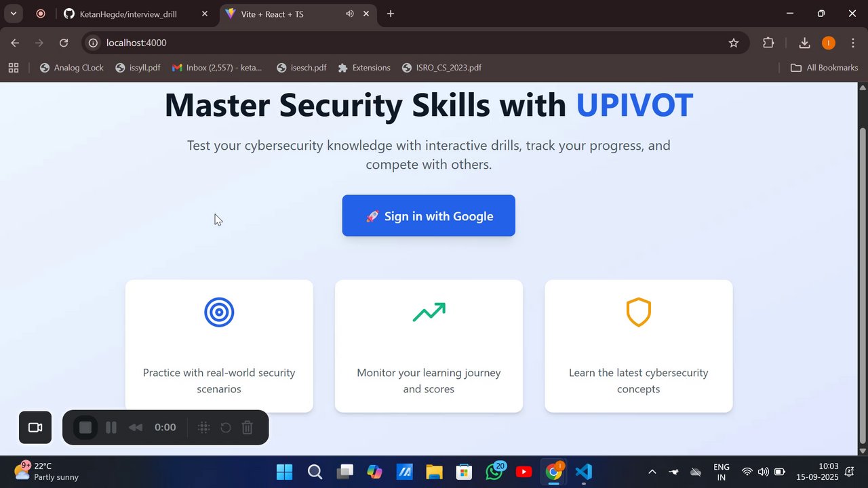The width and height of the screenshot is (868, 488).
Task: Open the Chrome profile avatar
Action: click(x=829, y=43)
